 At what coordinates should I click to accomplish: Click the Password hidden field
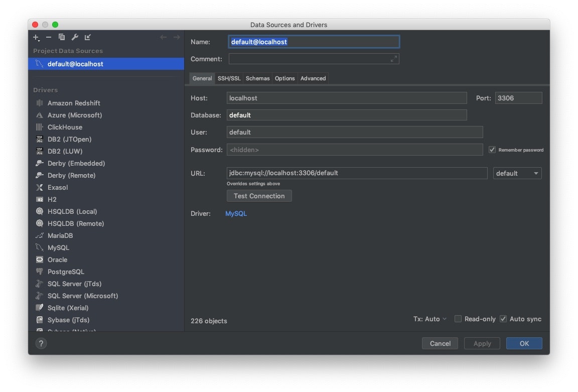coord(355,150)
